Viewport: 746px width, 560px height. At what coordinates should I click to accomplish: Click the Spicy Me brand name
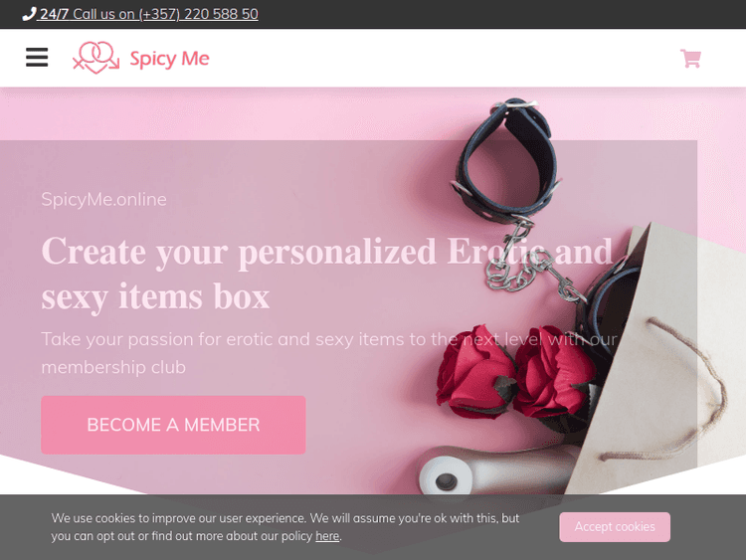tap(169, 59)
